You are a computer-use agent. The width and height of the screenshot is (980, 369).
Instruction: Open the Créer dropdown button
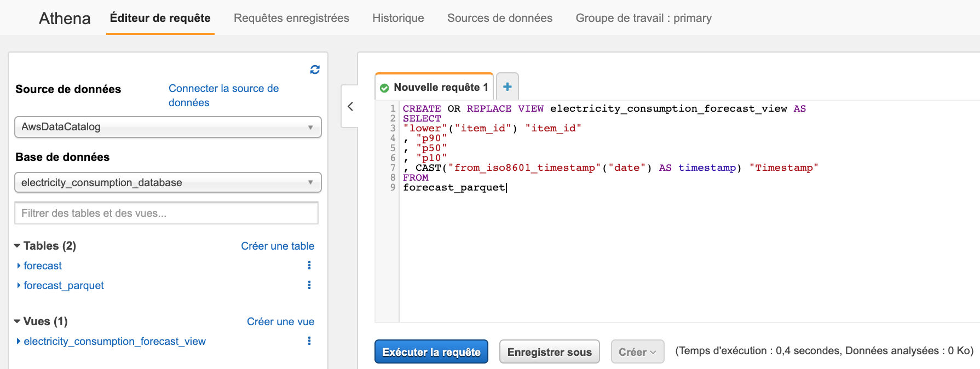(637, 352)
